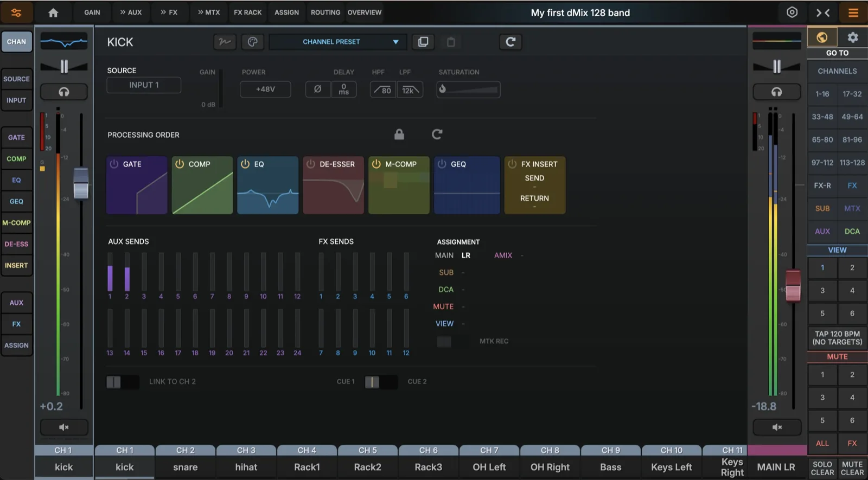Switch the CUE 1 / CUE 2 toggle

(x=381, y=382)
